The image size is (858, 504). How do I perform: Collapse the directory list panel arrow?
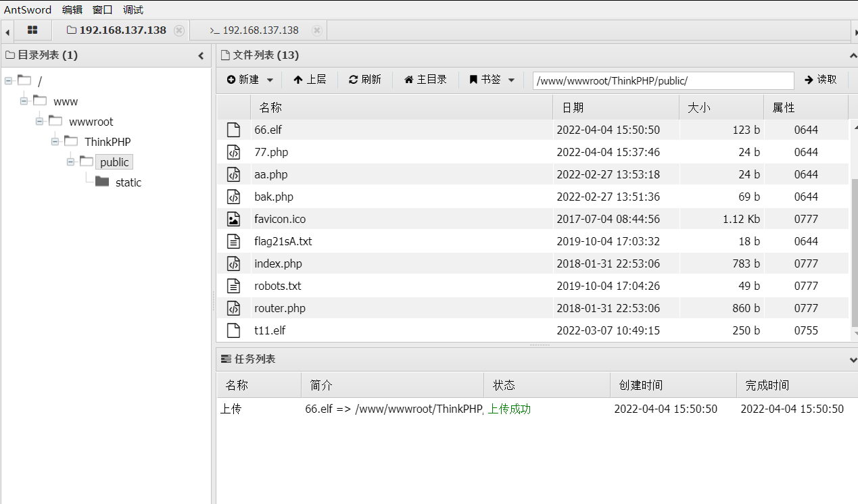pos(201,56)
